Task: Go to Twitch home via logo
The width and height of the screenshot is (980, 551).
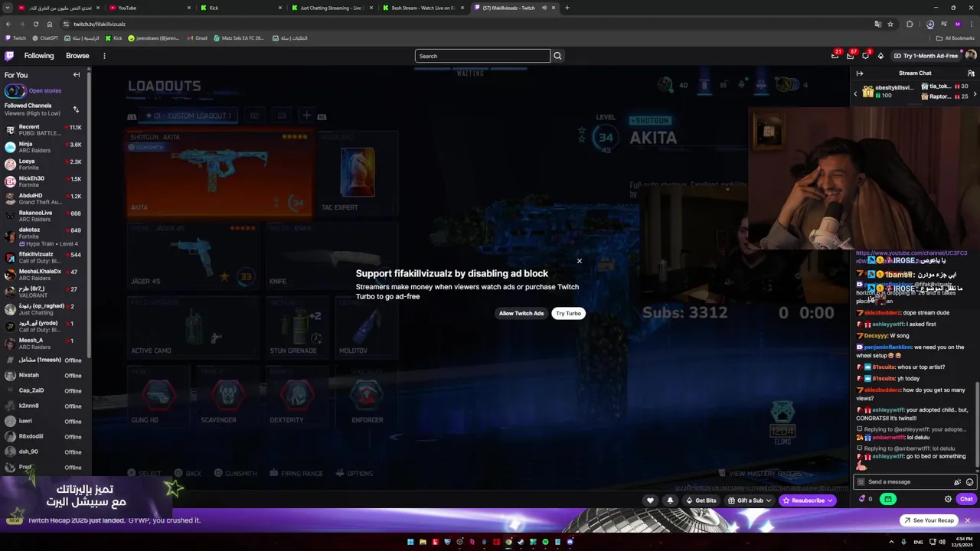Action: 9,56
